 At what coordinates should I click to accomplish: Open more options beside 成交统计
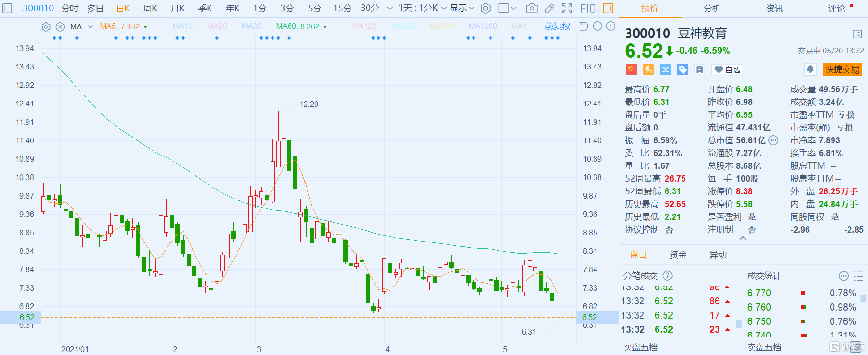843,276
